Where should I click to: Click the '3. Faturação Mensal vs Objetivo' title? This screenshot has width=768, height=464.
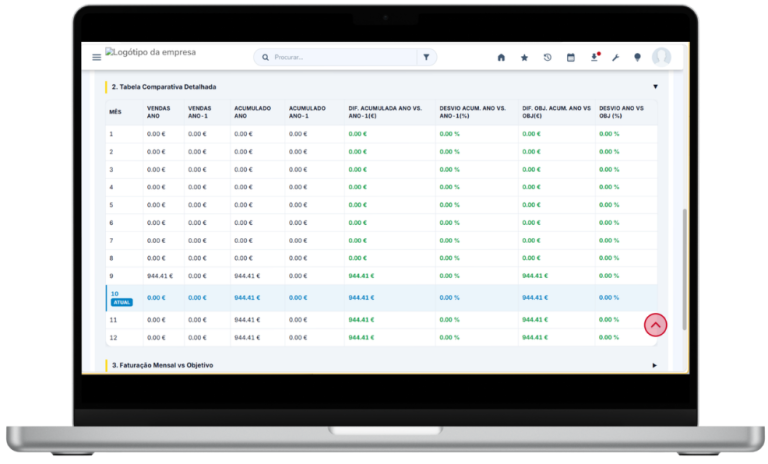163,365
